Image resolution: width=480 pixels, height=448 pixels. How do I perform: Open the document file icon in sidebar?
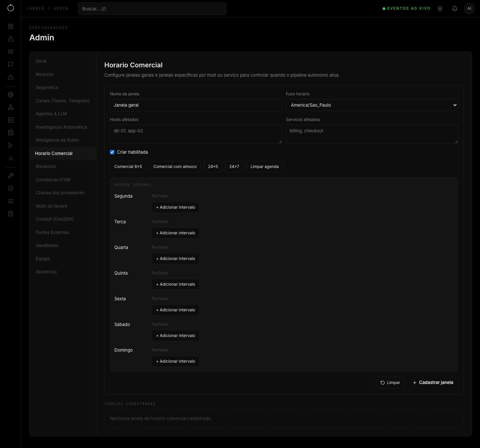click(x=11, y=214)
